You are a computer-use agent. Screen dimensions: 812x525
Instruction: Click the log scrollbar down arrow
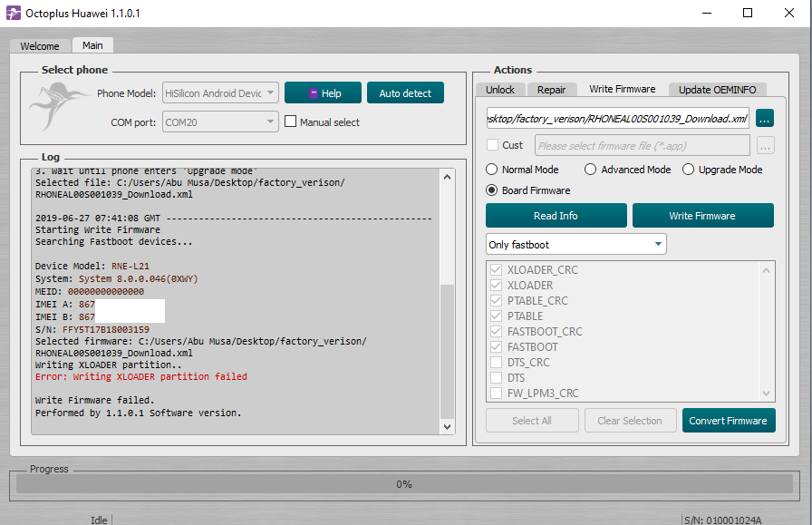click(x=447, y=426)
